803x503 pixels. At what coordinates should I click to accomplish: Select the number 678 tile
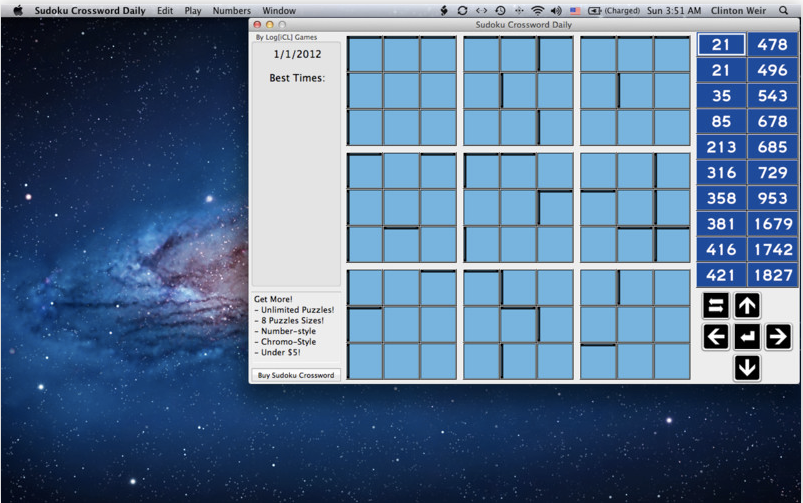(772, 121)
